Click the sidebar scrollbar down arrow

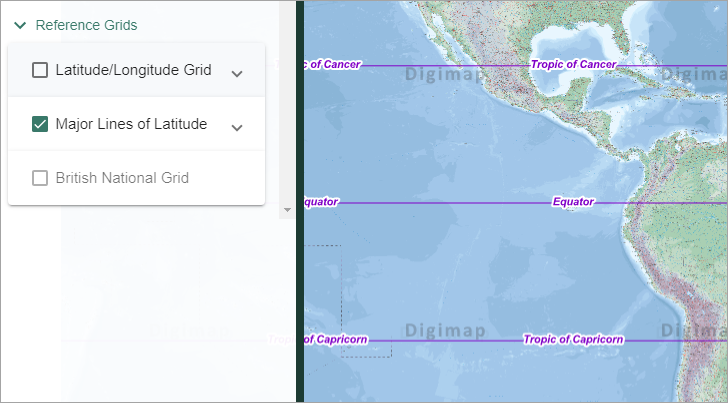click(x=287, y=210)
